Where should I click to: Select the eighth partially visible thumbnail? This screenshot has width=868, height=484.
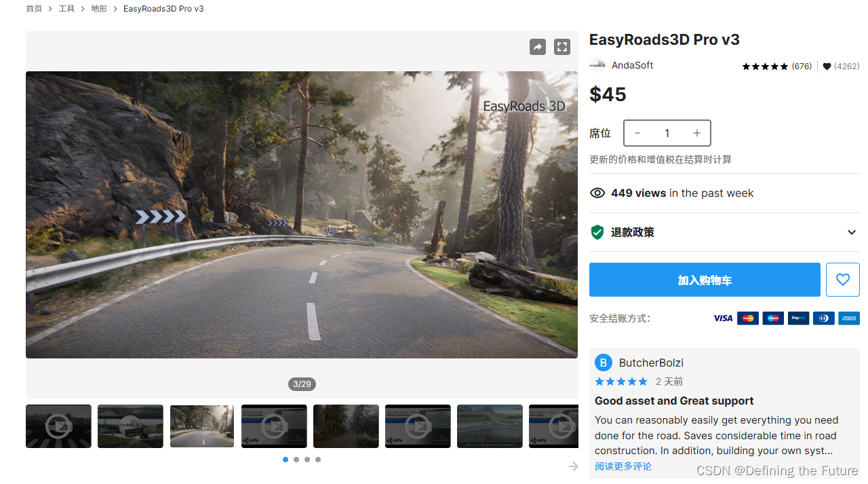(553, 426)
